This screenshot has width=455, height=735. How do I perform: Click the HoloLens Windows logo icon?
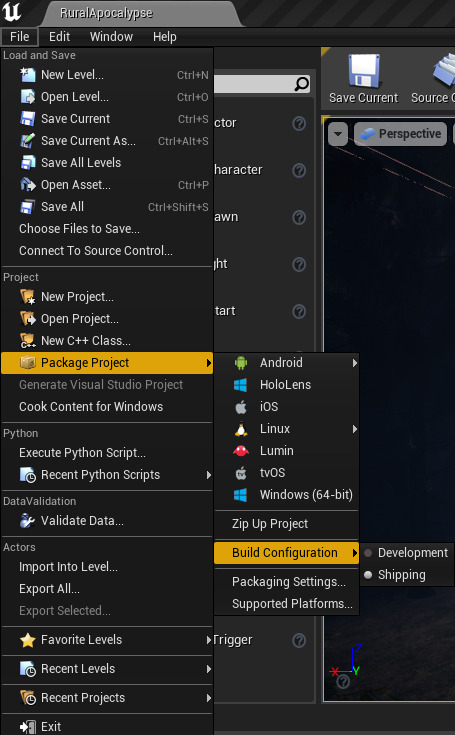(241, 385)
